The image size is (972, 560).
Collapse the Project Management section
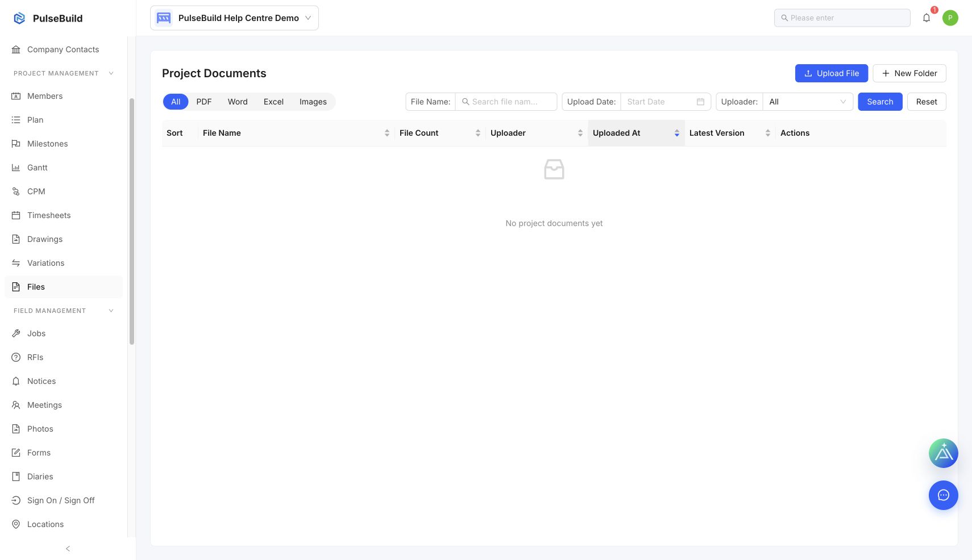click(x=111, y=73)
